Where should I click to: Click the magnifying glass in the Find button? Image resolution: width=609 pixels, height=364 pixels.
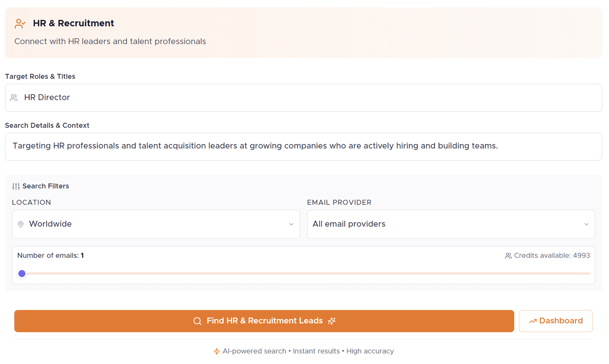point(197,321)
